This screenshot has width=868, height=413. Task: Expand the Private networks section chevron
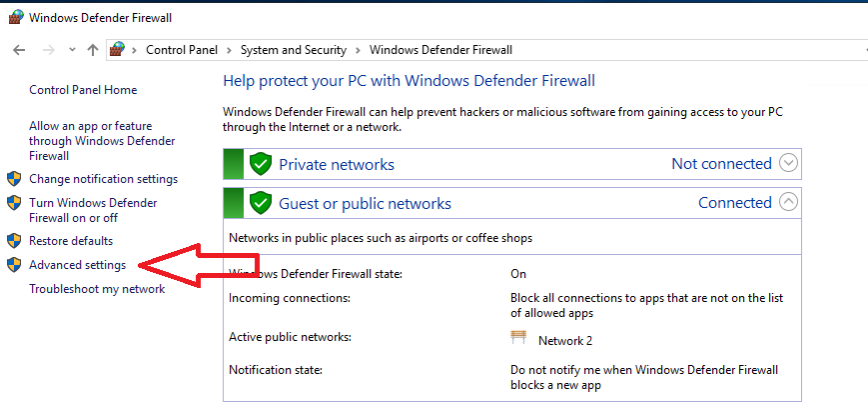click(788, 164)
